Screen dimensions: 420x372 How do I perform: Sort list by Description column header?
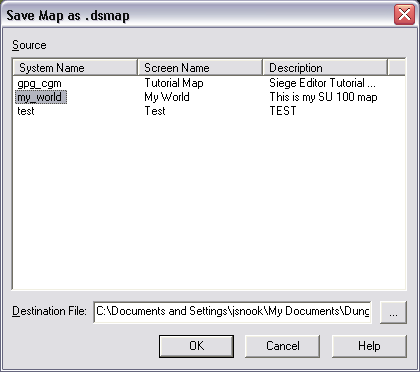[325, 68]
